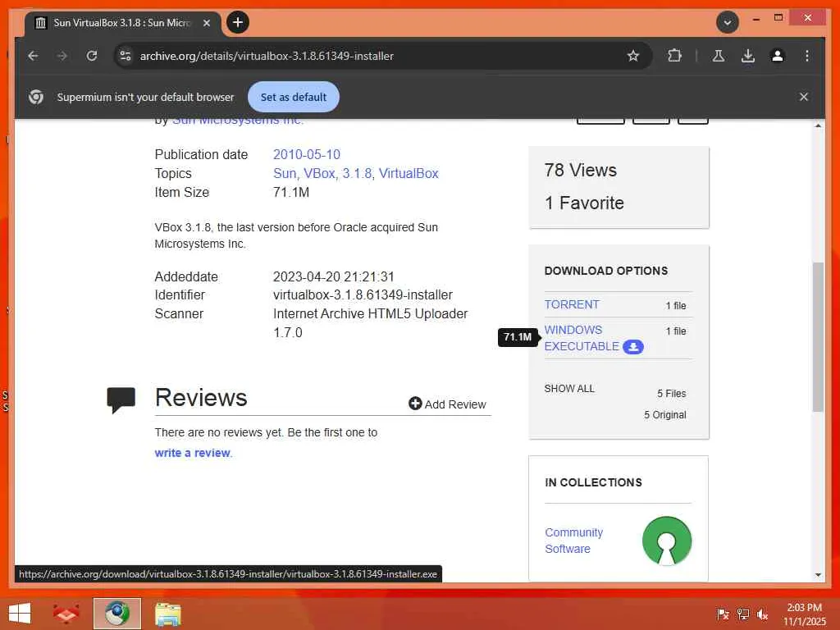Click the Add Review link
Viewport: 840px width, 630px height.
coord(447,404)
